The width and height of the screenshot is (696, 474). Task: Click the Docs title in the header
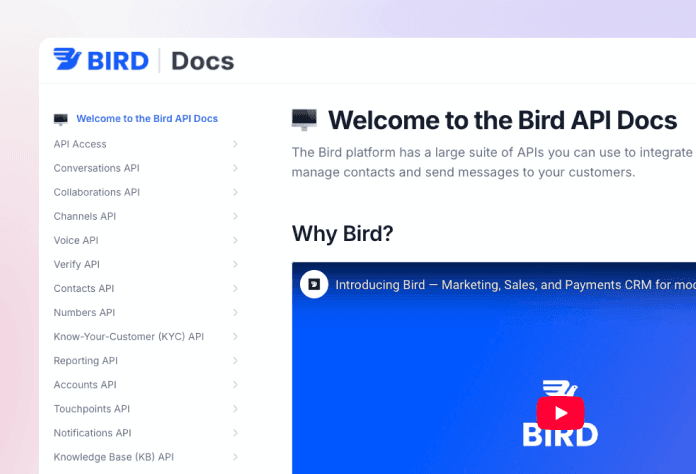202,61
